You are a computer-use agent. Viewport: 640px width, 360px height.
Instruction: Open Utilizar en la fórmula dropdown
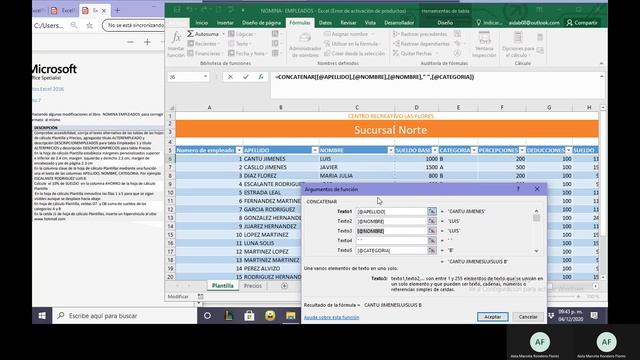tap(354, 43)
